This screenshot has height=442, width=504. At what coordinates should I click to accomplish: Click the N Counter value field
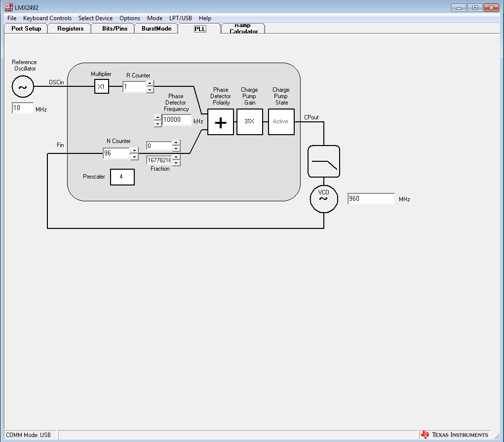[116, 153]
